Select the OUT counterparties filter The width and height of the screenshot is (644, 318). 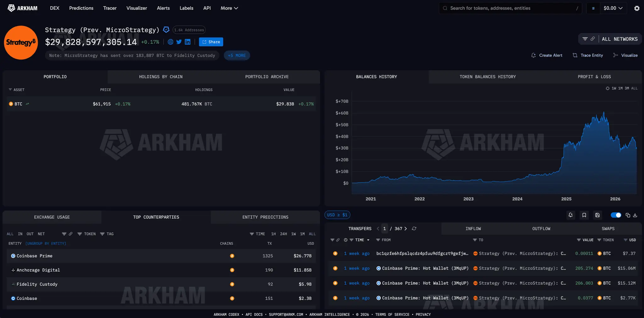[x=30, y=234]
